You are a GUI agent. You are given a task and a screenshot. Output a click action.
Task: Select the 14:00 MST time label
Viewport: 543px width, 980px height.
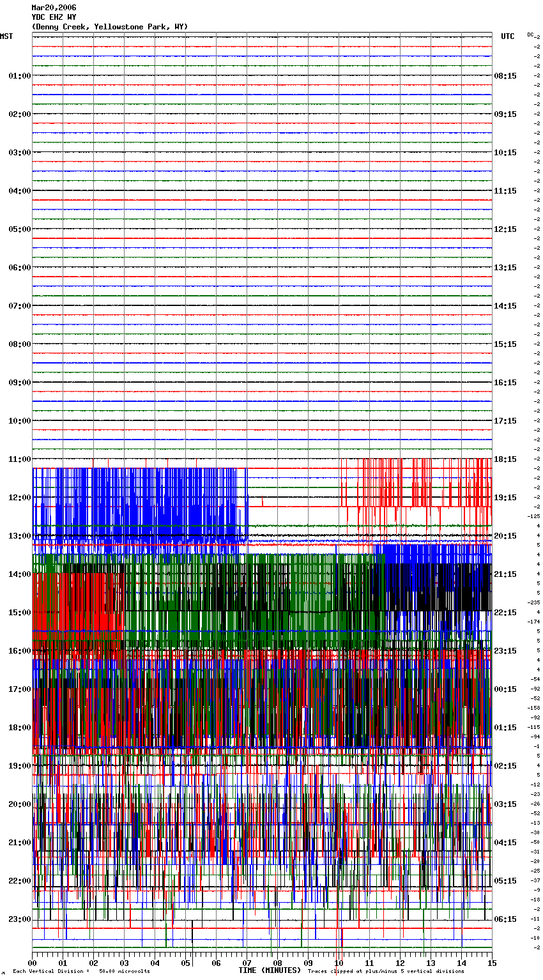[20, 574]
